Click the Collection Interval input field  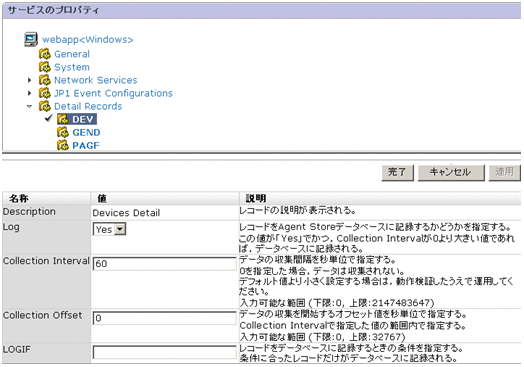(x=164, y=264)
